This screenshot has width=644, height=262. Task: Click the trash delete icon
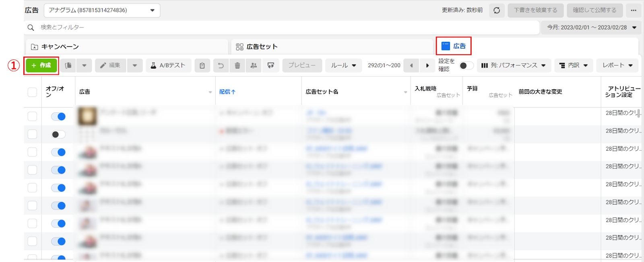(x=237, y=65)
